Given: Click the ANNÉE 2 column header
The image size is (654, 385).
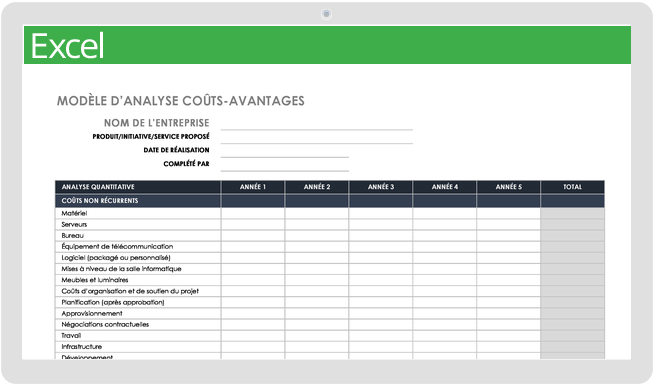Looking at the screenshot, I should (x=317, y=187).
